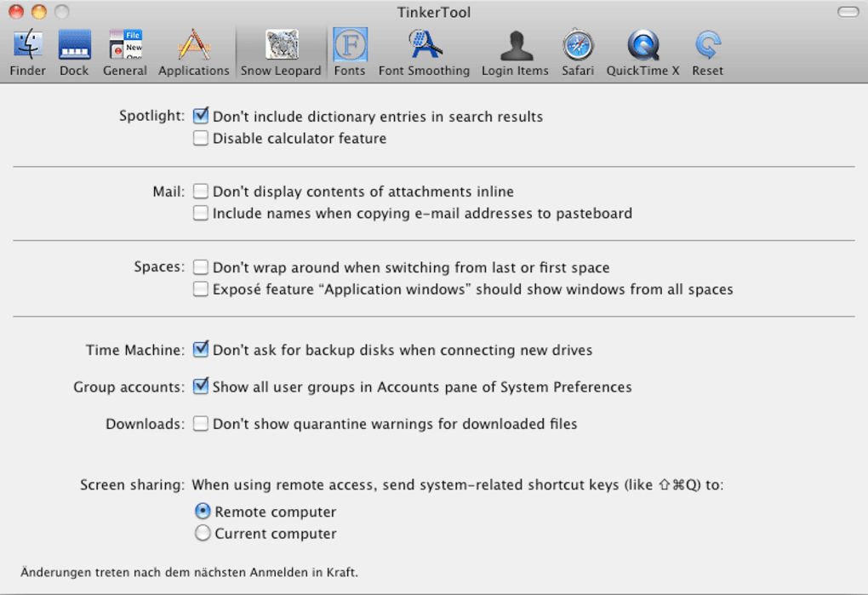Open the Applications pane
Viewport: 868px width, 595px height.
[194, 53]
